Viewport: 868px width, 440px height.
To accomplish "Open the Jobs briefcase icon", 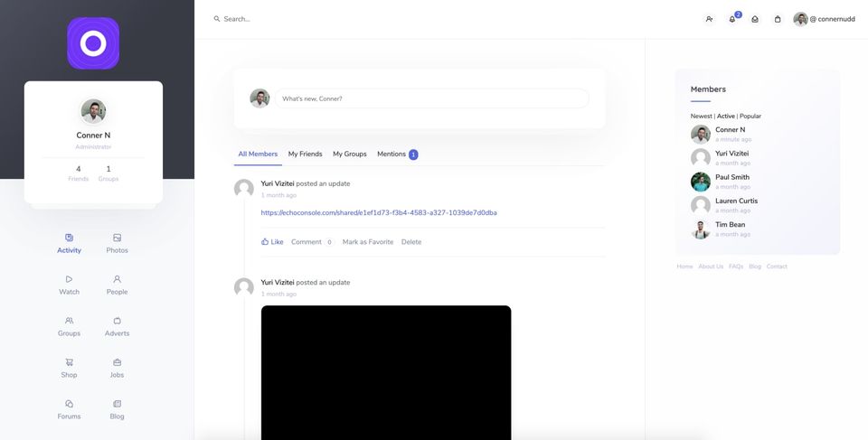I will [x=117, y=362].
